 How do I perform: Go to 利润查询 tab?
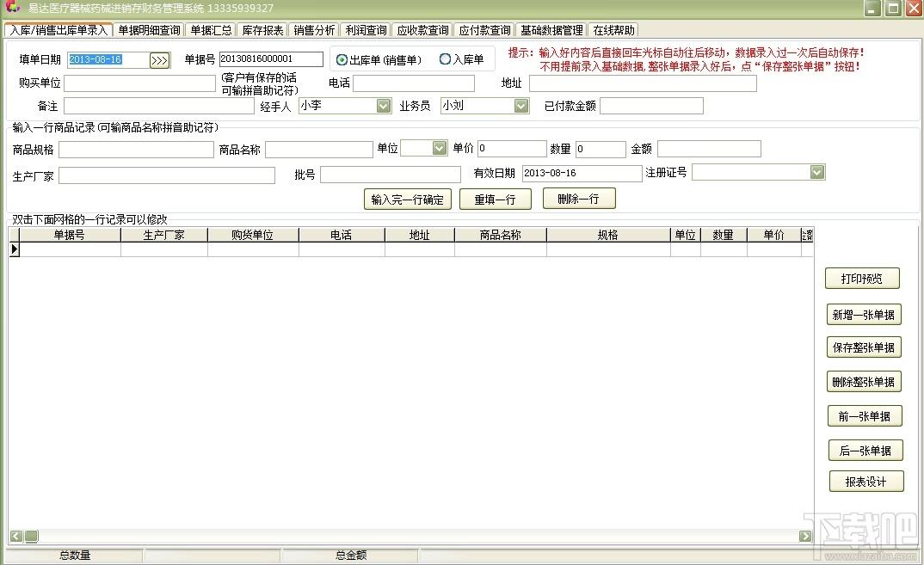pyautogui.click(x=366, y=30)
